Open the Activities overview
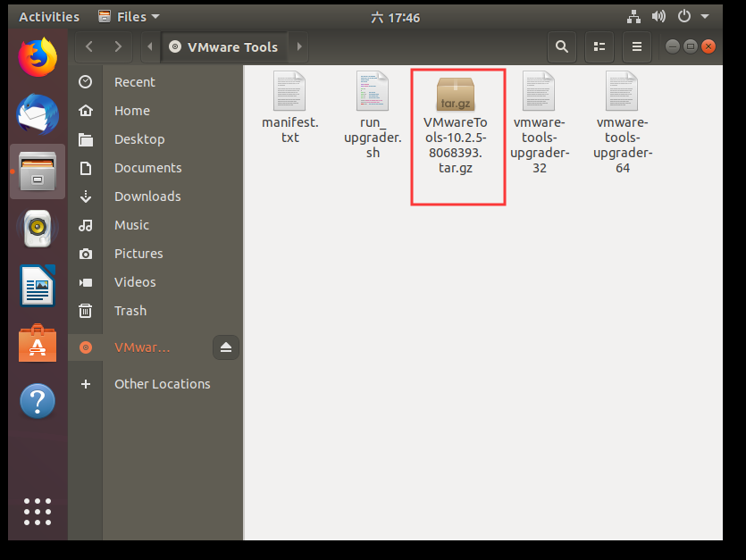This screenshot has height=560, width=746. 49,17
